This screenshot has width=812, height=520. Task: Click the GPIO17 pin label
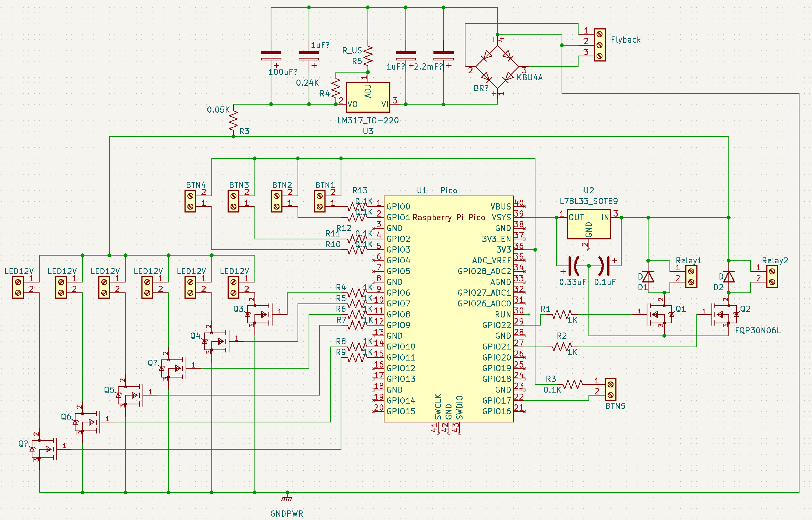497,400
